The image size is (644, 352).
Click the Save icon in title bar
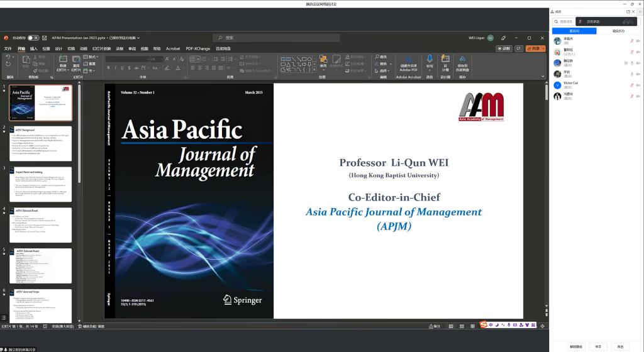click(45, 38)
